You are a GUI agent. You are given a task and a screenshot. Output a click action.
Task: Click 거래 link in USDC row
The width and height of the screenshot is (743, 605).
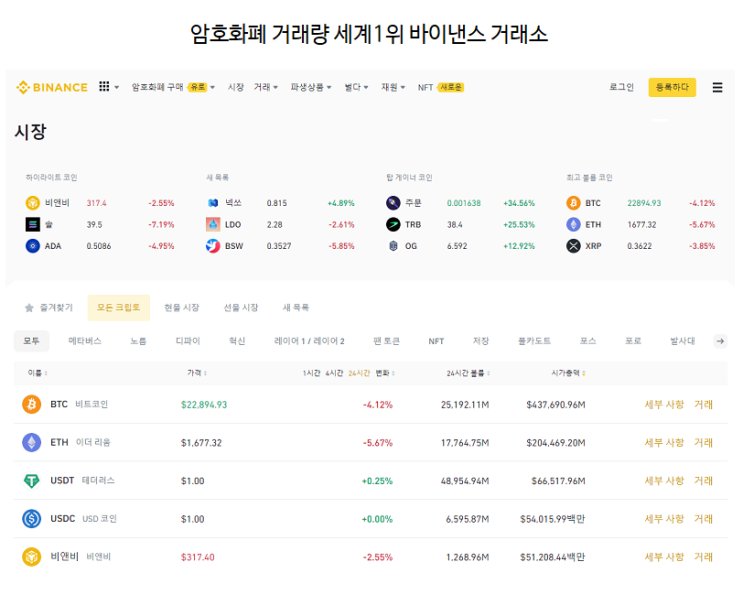[x=703, y=519]
